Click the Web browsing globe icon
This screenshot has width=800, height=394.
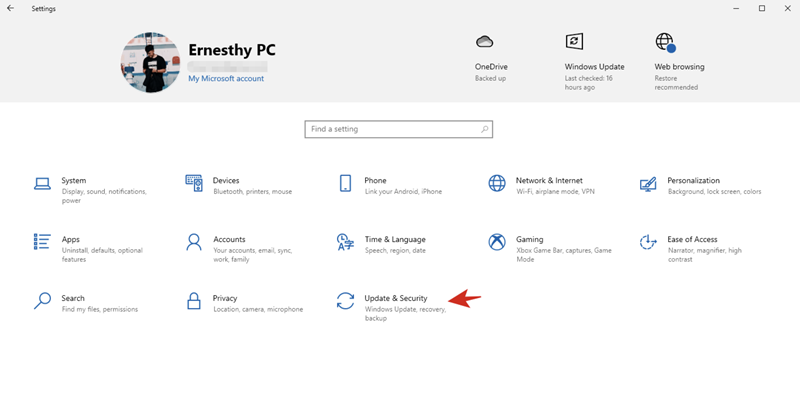[665, 42]
